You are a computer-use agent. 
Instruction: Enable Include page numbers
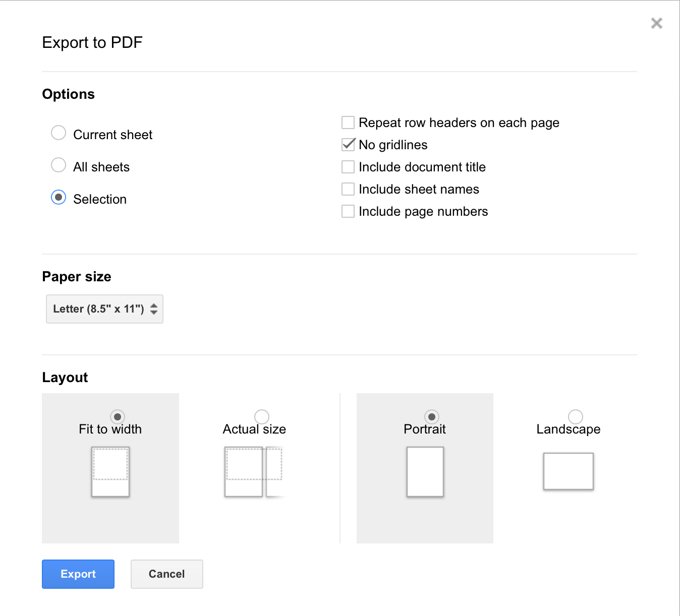pyautogui.click(x=348, y=211)
